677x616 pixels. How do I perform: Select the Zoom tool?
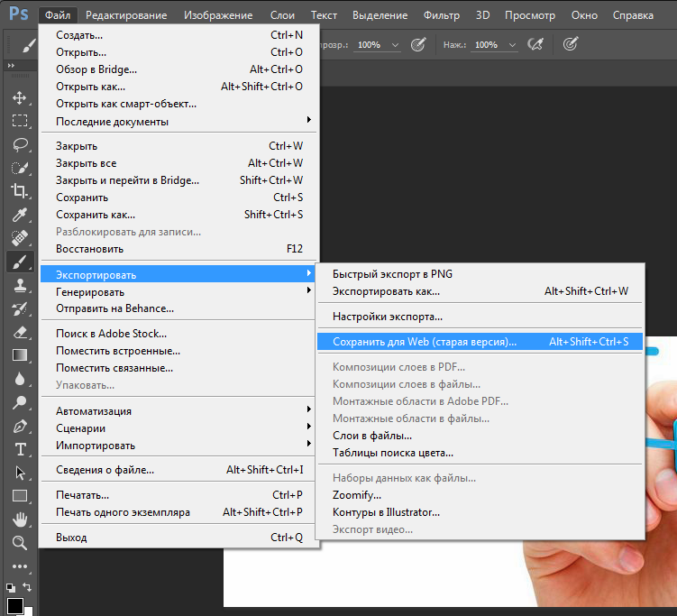(20, 543)
